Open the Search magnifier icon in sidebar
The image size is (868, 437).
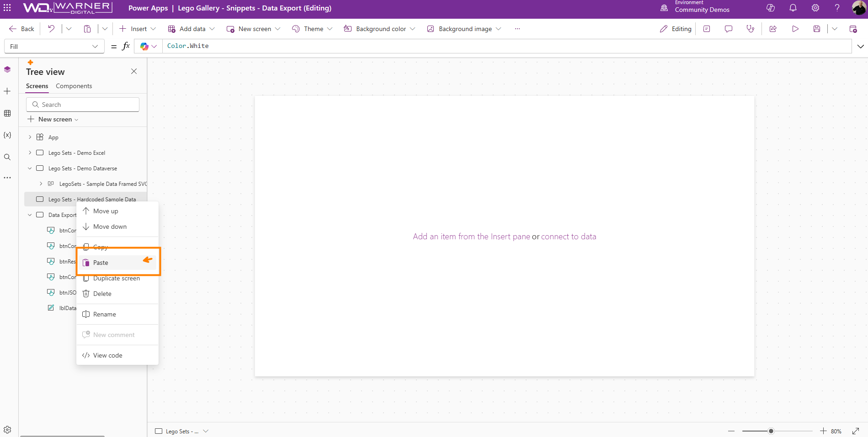coord(7,157)
